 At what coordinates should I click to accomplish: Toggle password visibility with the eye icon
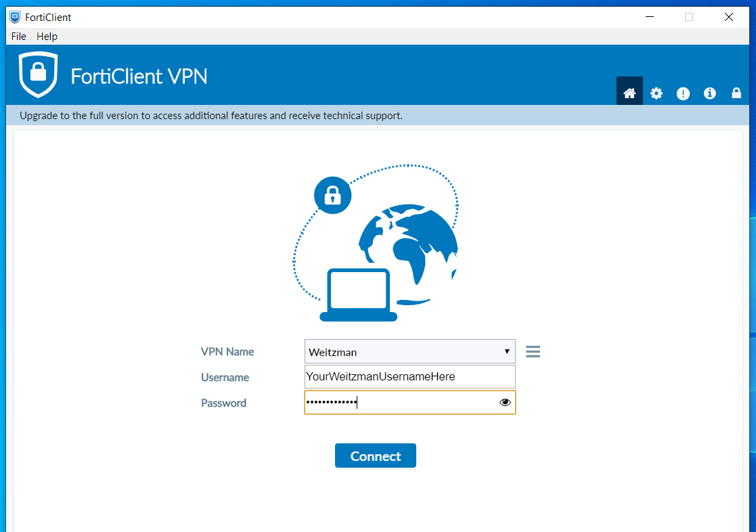click(505, 402)
